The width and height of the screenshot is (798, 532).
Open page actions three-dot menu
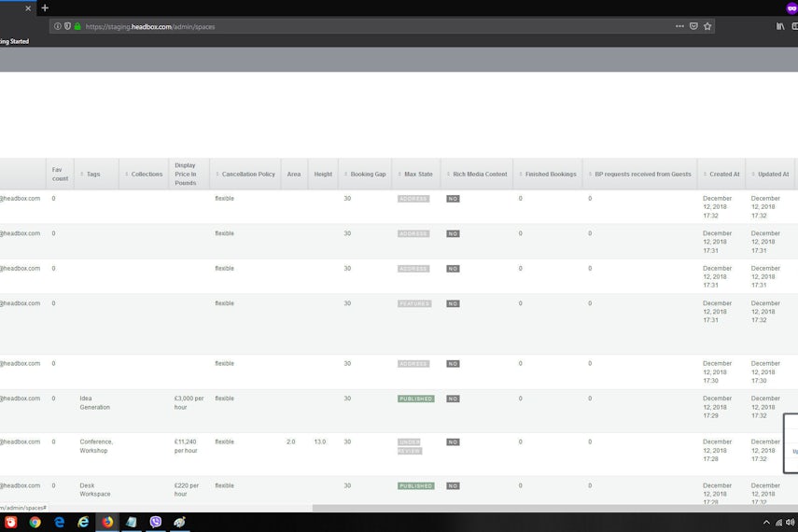point(679,26)
